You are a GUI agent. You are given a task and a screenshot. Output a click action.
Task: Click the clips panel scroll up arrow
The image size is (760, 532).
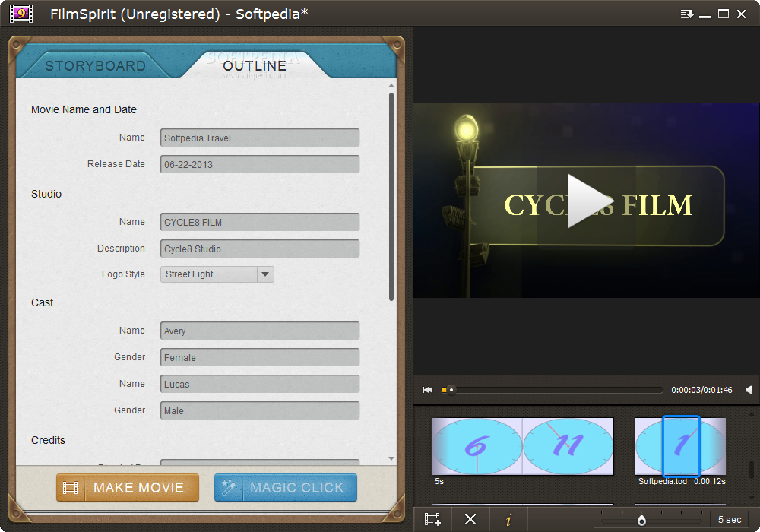click(x=752, y=415)
